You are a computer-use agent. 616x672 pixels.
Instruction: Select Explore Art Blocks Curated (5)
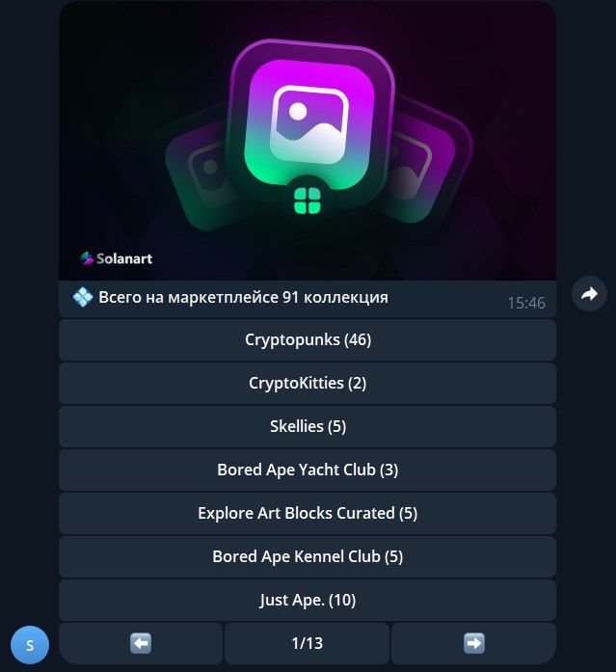[x=308, y=513]
